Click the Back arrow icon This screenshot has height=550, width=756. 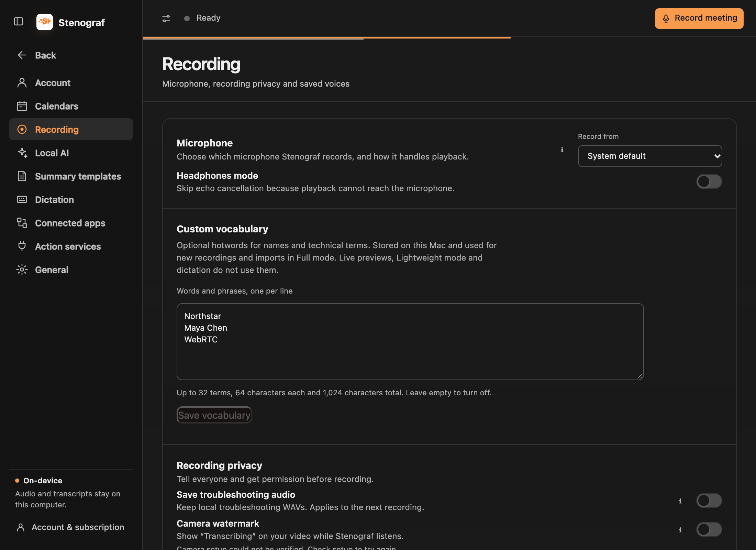point(22,55)
